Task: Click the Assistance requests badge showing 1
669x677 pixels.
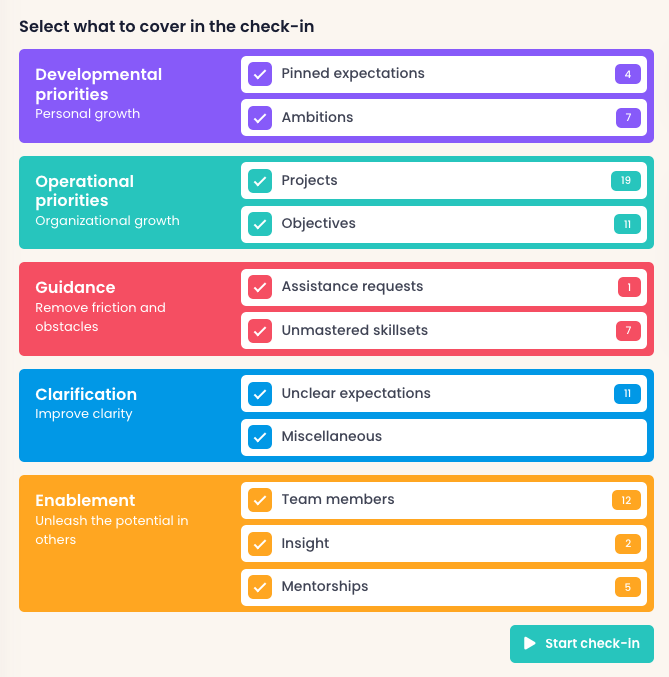Action: click(x=629, y=287)
